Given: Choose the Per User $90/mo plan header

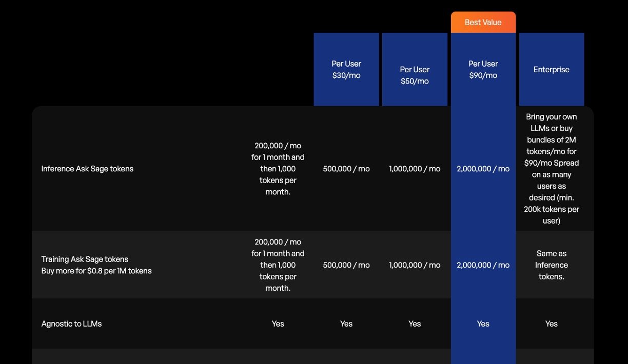Looking at the screenshot, I should (x=483, y=70).
